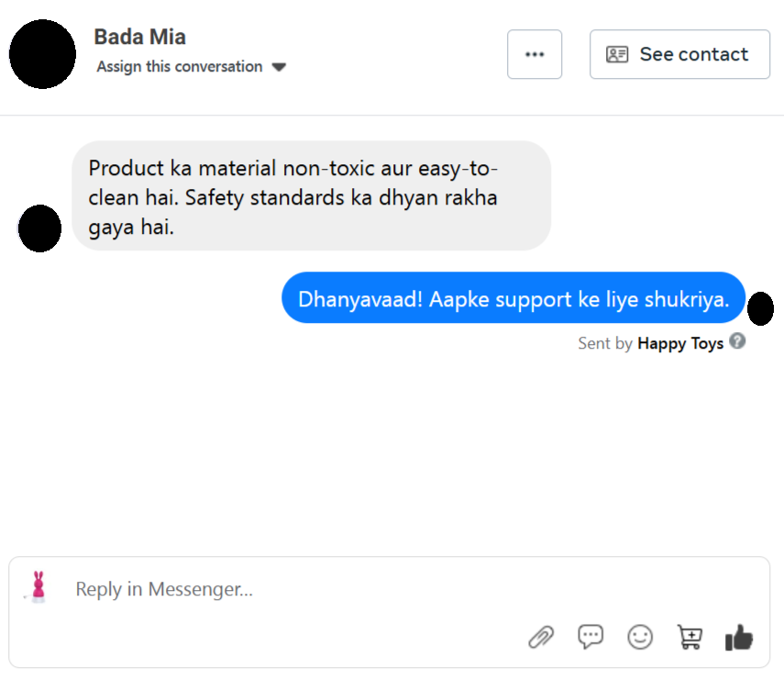Screen dimensions: 784x679
Task: Open Bada Mia's header profile picture
Action: (x=42, y=54)
